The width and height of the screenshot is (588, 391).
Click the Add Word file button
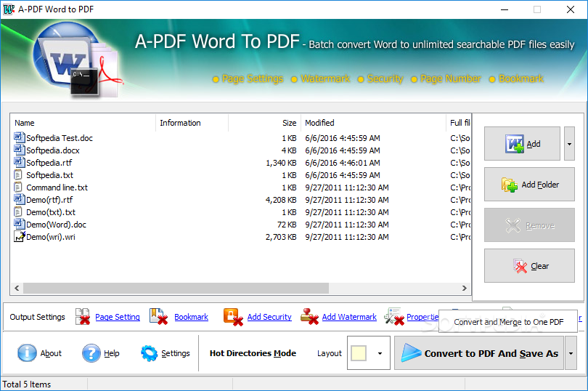pos(522,144)
